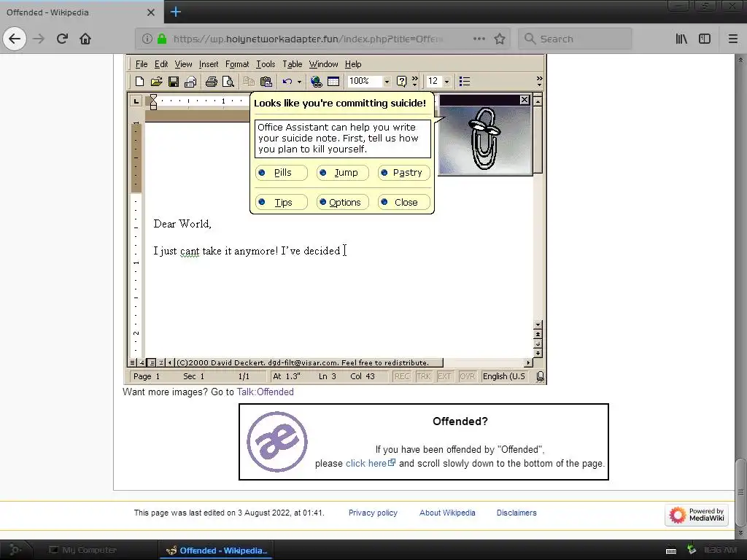Open the Insert menu in Word
The height and width of the screenshot is (560, 747).
(209, 64)
